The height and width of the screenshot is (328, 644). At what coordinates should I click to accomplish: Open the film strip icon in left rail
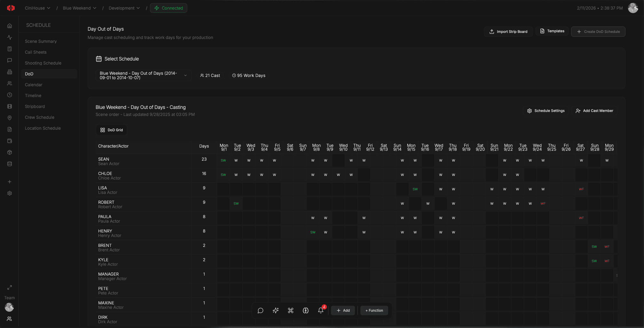tap(10, 106)
